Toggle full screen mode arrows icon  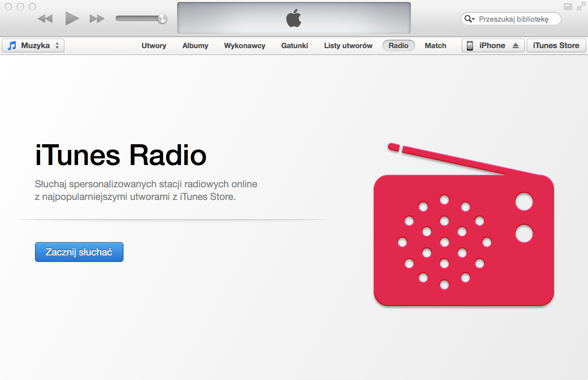point(581,6)
